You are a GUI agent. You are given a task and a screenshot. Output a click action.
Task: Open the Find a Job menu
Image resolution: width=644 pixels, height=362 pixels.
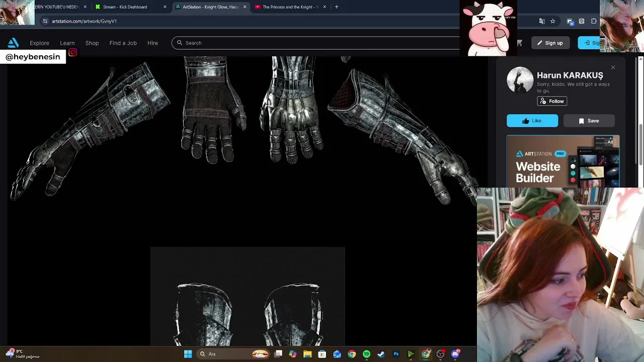point(123,43)
